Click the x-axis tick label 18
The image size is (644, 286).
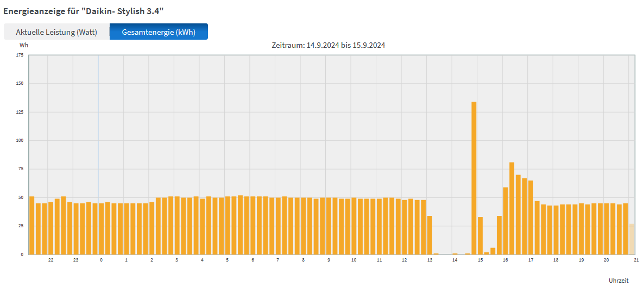coord(556,260)
